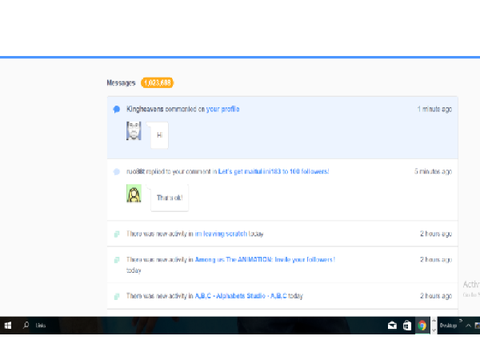Open the 'Among us The ANIMATION' studio link
Image resolution: width=480 pixels, height=360 pixels.
pyautogui.click(x=265, y=259)
